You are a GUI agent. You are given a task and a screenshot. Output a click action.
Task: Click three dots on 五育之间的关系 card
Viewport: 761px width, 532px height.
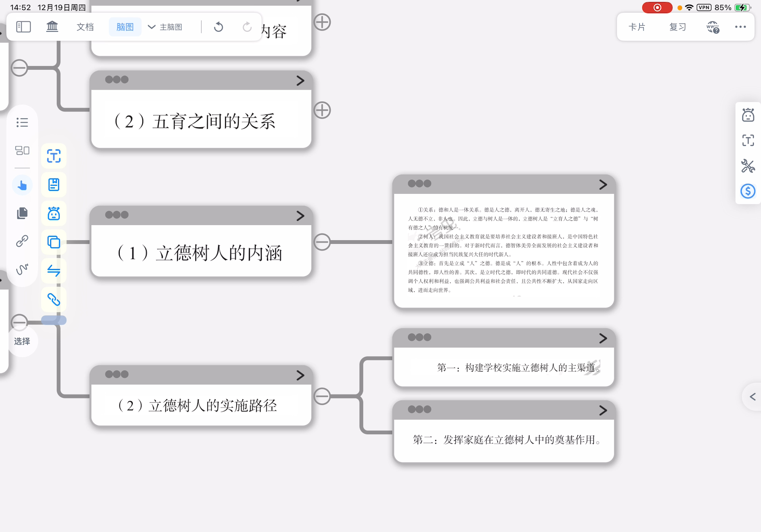tap(117, 80)
